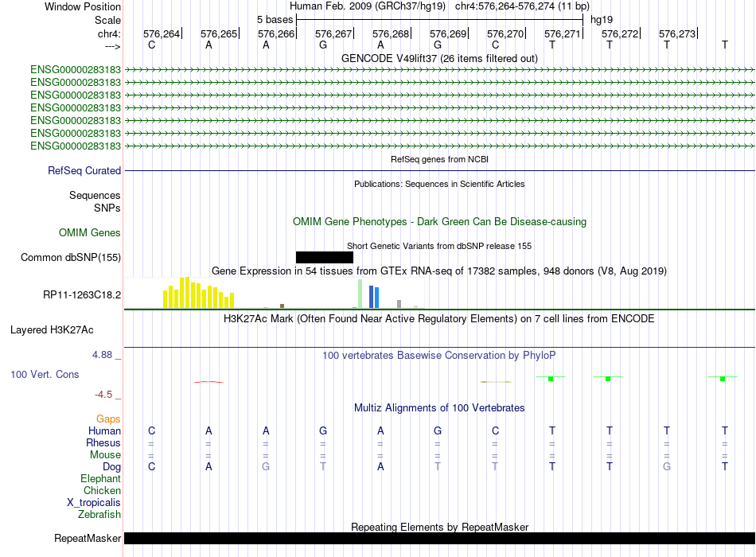Open the OMIM Genes track label
Image resolution: width=756 pixels, height=557 pixels.
coord(90,232)
